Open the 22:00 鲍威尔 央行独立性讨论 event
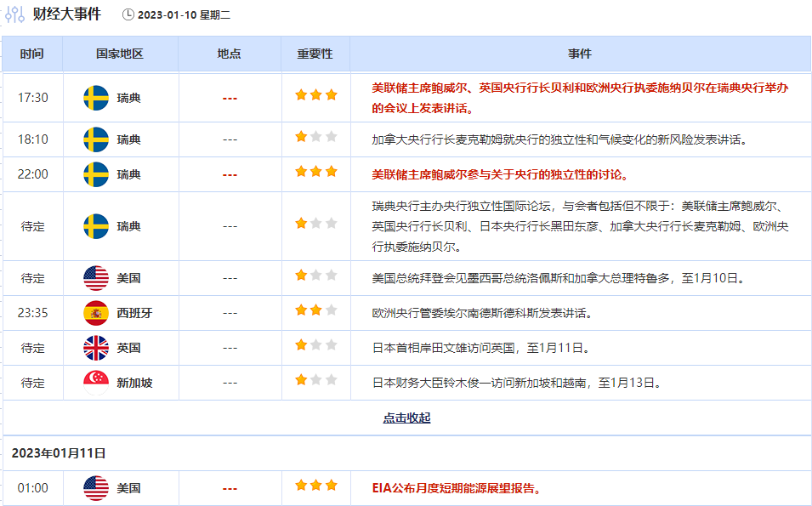Image resolution: width=812 pixels, height=506 pixels. click(x=500, y=174)
